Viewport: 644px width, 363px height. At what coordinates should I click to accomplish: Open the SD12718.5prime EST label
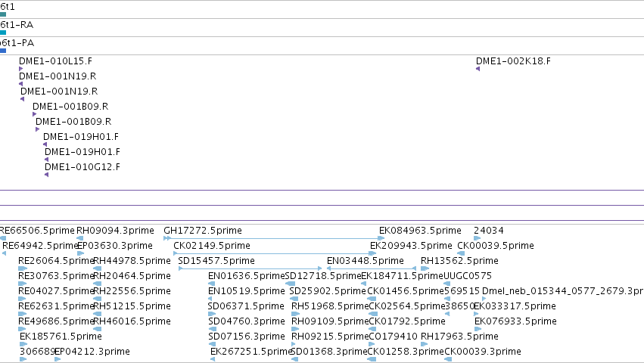(x=323, y=276)
